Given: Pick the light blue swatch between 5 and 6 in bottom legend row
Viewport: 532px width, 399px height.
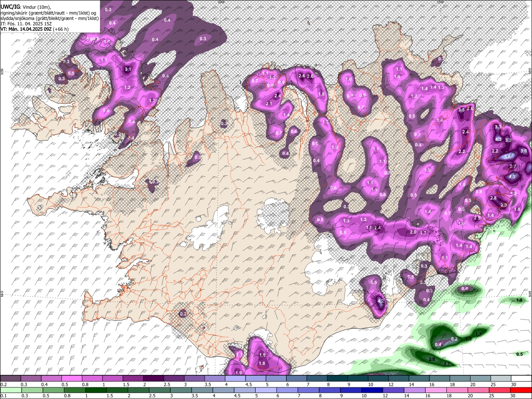Looking at the screenshot, I should (266, 390).
